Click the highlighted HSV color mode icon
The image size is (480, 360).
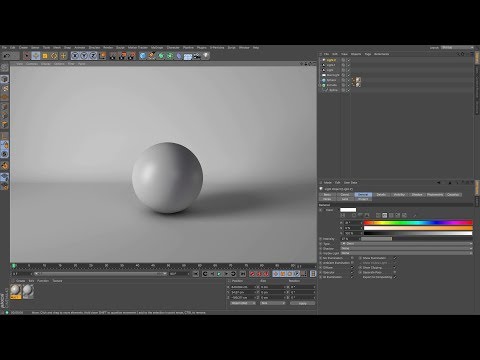click(385, 215)
